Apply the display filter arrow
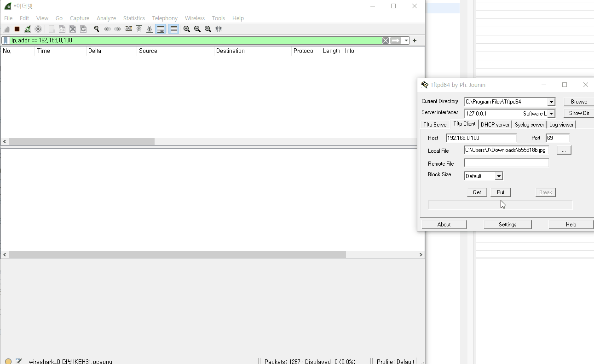594x364 pixels. (396, 40)
